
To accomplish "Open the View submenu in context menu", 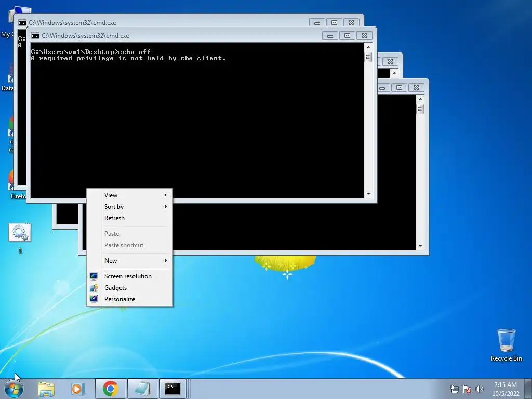I will [129, 195].
